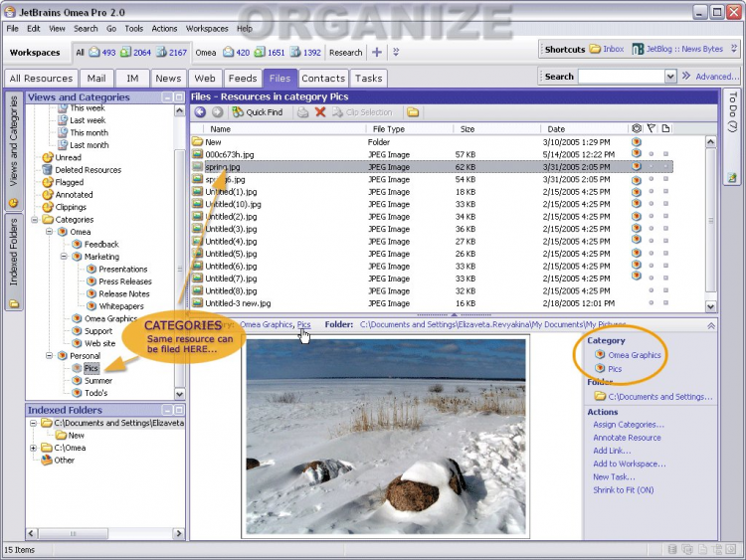Viewport: 746px width, 560px height.
Task: Click the snowy landscape image preview
Action: pos(386,437)
